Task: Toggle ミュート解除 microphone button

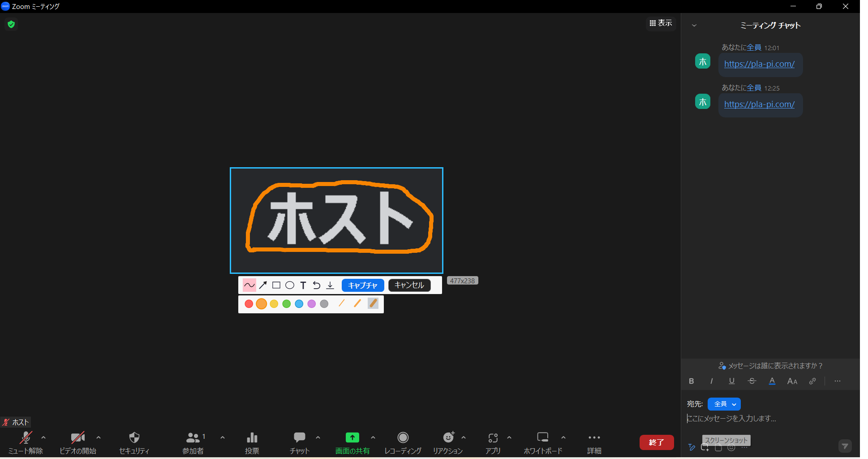Action: coord(26,442)
